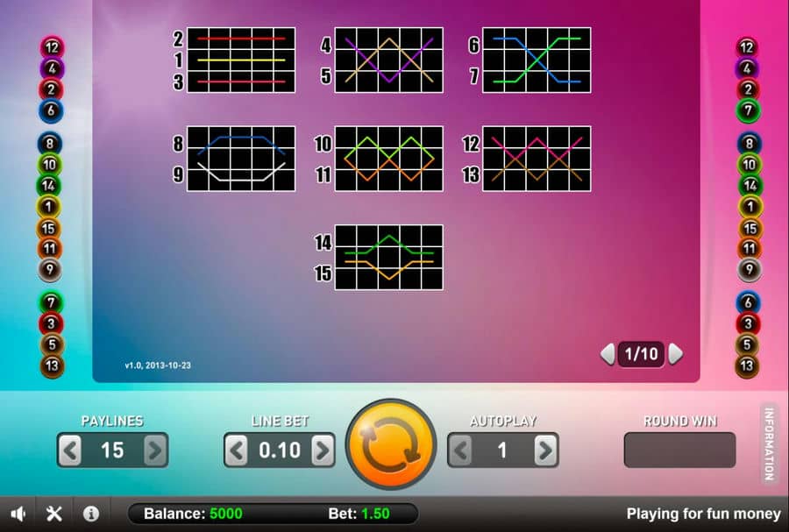789x532 pixels.
Task: Select left payline marker 3
Action: click(x=52, y=323)
